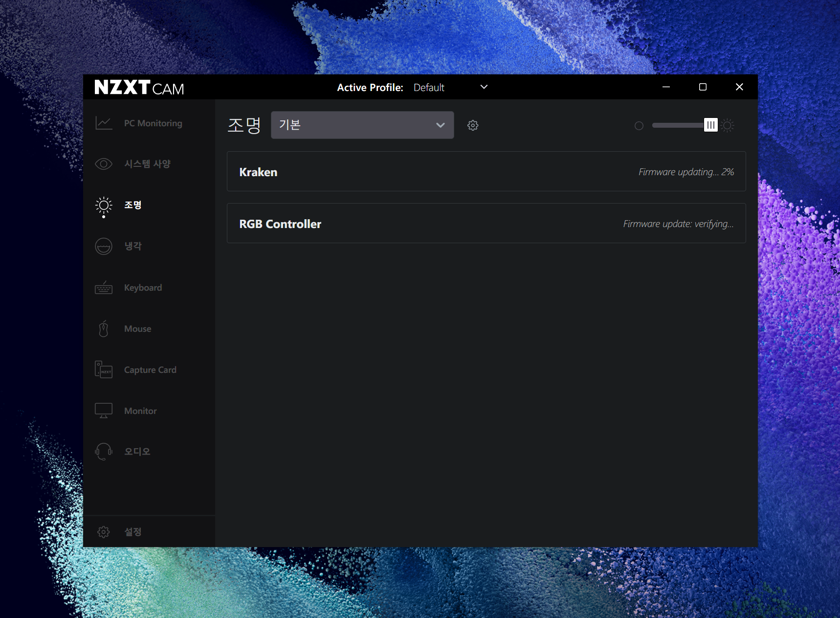Maximize the NZXT CAM window
The height and width of the screenshot is (618, 840).
703,87
